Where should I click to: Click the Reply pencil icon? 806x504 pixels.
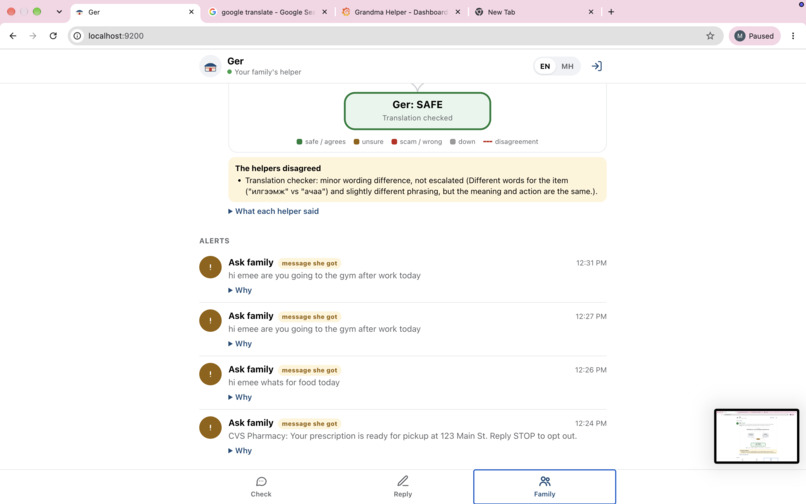click(x=402, y=481)
